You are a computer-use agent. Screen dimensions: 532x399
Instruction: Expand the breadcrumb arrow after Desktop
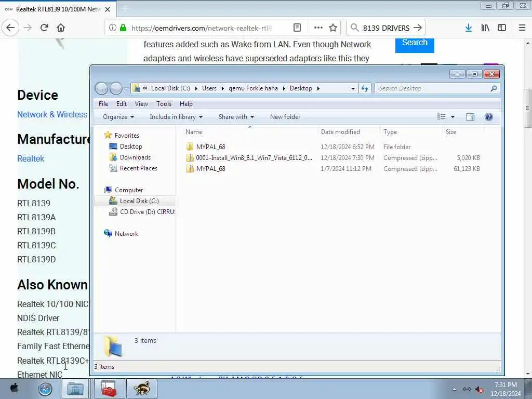[x=318, y=88]
